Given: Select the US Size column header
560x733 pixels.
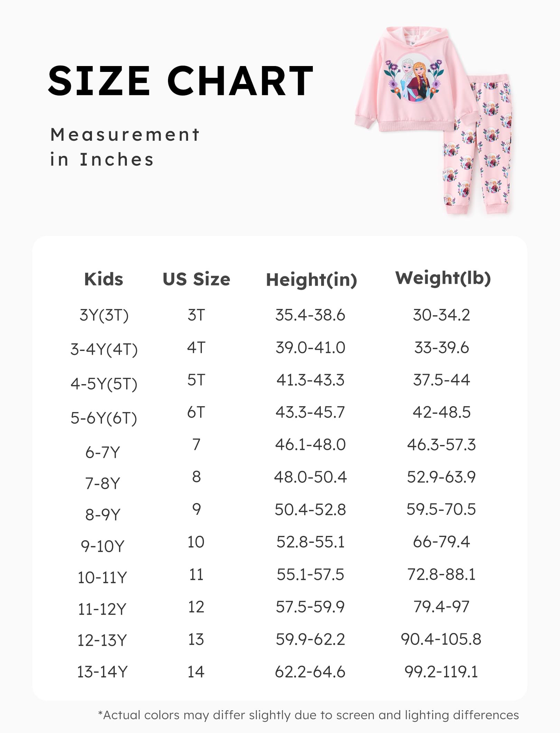Looking at the screenshot, I should 196,279.
